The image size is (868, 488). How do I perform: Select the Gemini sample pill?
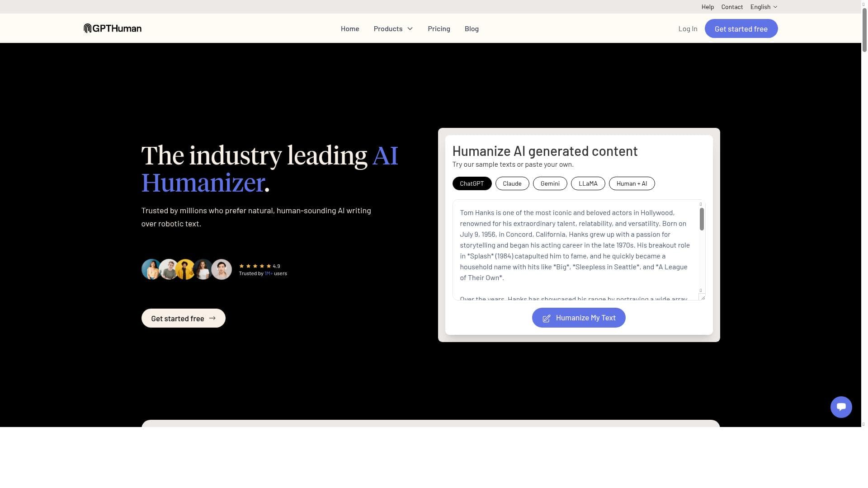(550, 183)
